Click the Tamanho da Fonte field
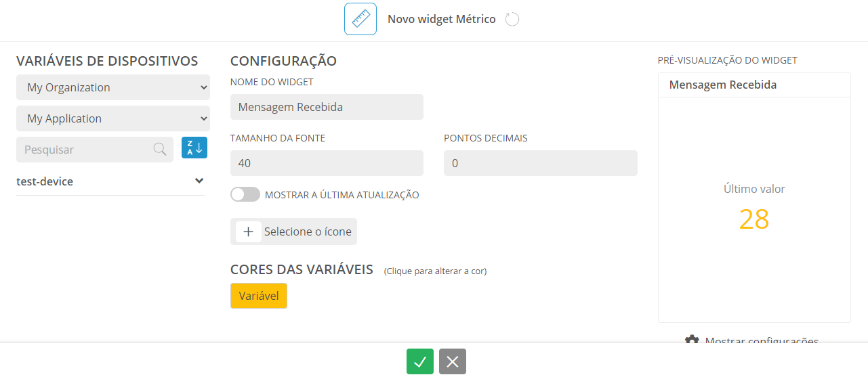The image size is (868, 377). pos(327,163)
